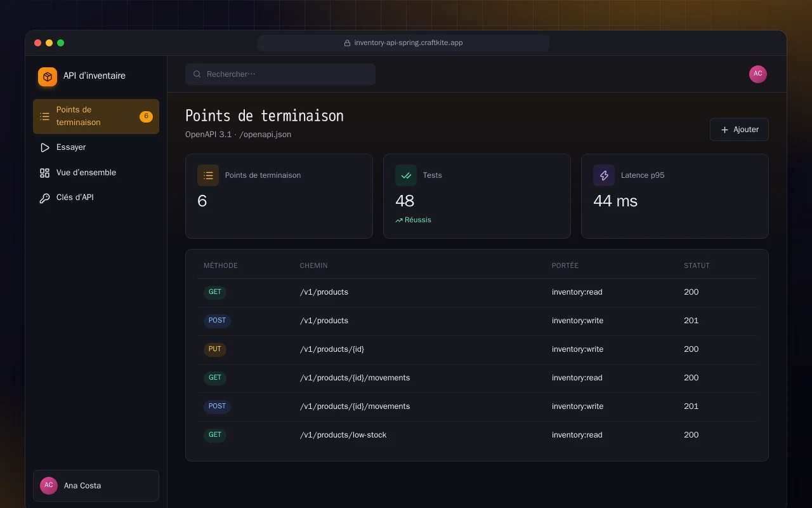Click the POST badge for /v1/products/{id}/movements
Viewport: 812px width, 508px height.
[x=217, y=406]
